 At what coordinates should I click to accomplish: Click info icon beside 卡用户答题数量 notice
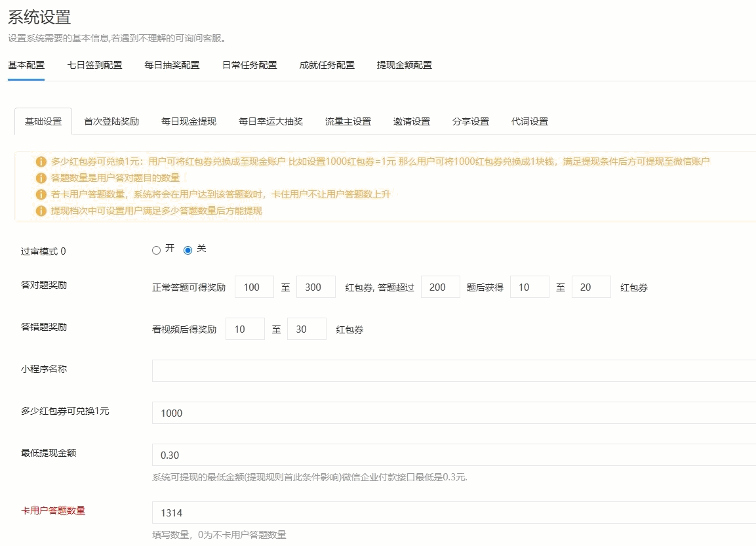[41, 194]
